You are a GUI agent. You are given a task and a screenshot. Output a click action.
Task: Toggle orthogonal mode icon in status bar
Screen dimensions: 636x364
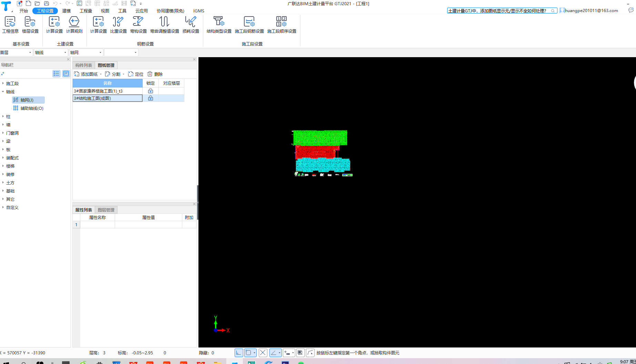click(239, 353)
